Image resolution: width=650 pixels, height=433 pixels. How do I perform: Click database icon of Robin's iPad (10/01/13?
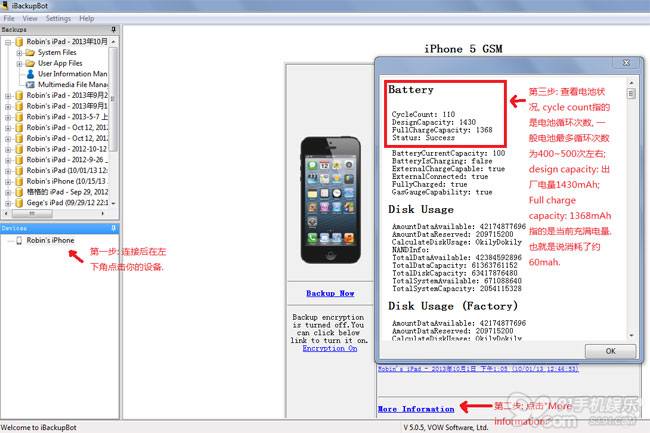(19, 171)
